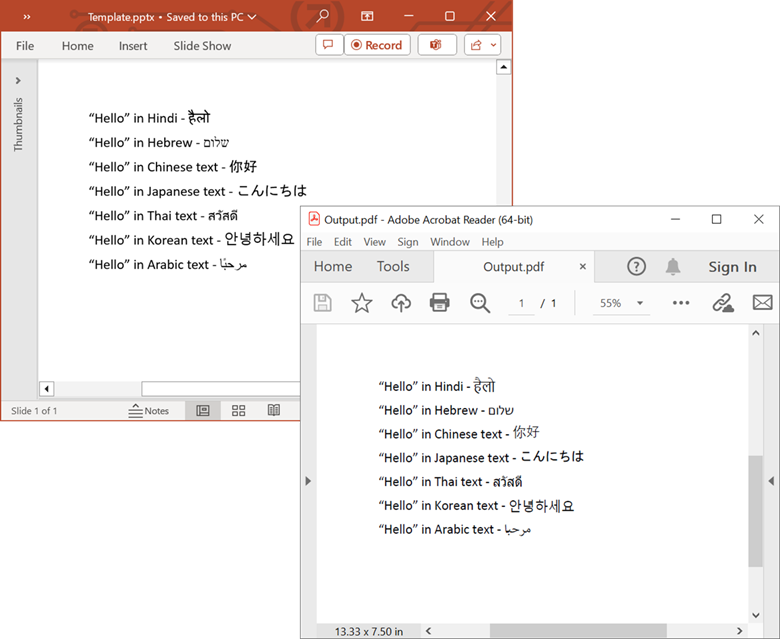The height and width of the screenshot is (639, 780).
Task: Click the Record button in PowerPoint
Action: [x=377, y=45]
